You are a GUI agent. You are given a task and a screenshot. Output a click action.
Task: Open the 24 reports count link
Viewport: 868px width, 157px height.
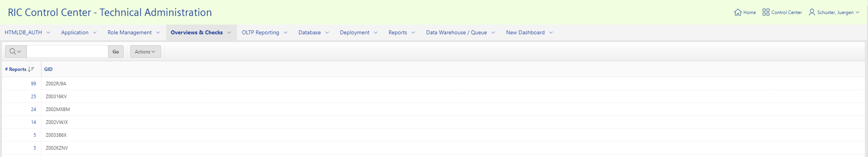pyautogui.click(x=33, y=109)
